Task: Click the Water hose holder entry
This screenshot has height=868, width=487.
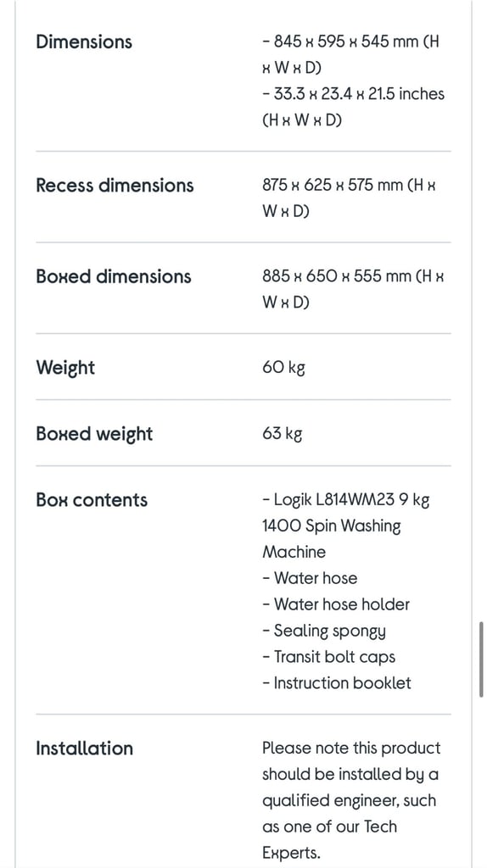Action: pos(336,604)
